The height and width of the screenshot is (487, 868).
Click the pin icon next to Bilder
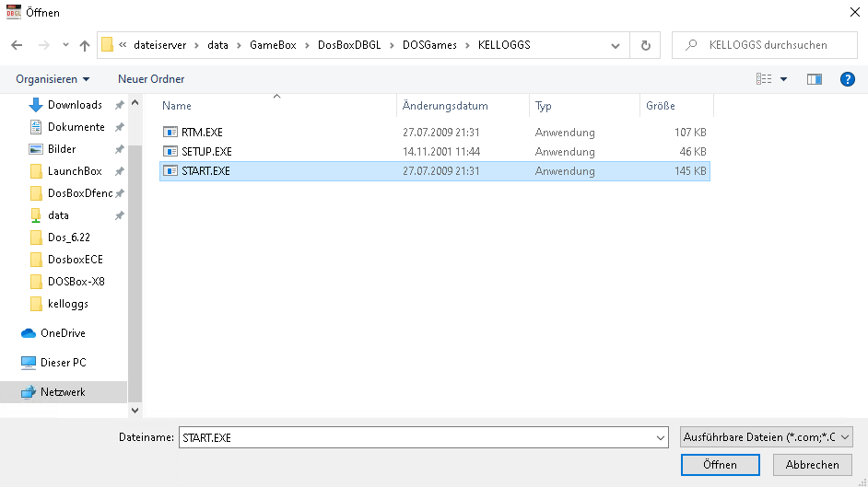pos(119,149)
